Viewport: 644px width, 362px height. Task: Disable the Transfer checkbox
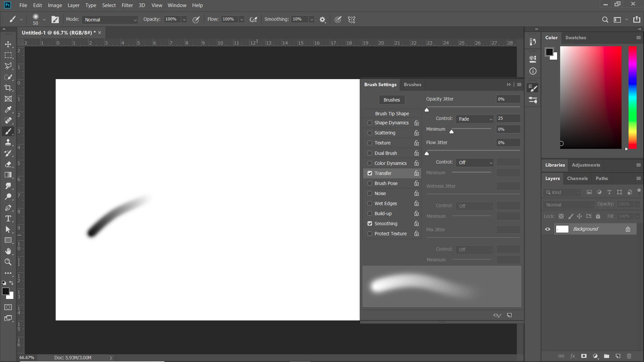pyautogui.click(x=370, y=173)
